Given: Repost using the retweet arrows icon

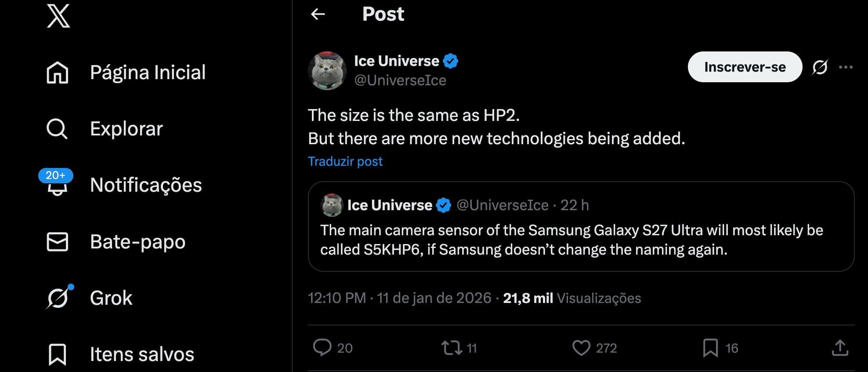Looking at the screenshot, I should coord(452,348).
